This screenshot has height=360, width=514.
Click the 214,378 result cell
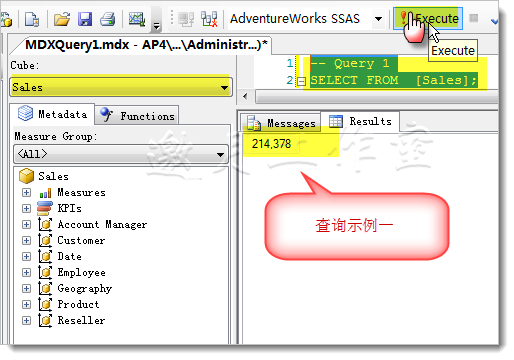pyautogui.click(x=271, y=144)
